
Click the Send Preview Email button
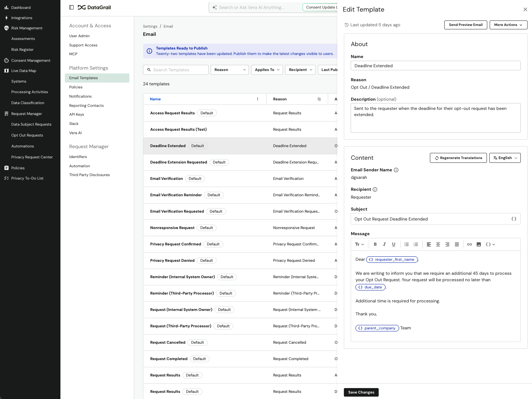tap(465, 25)
